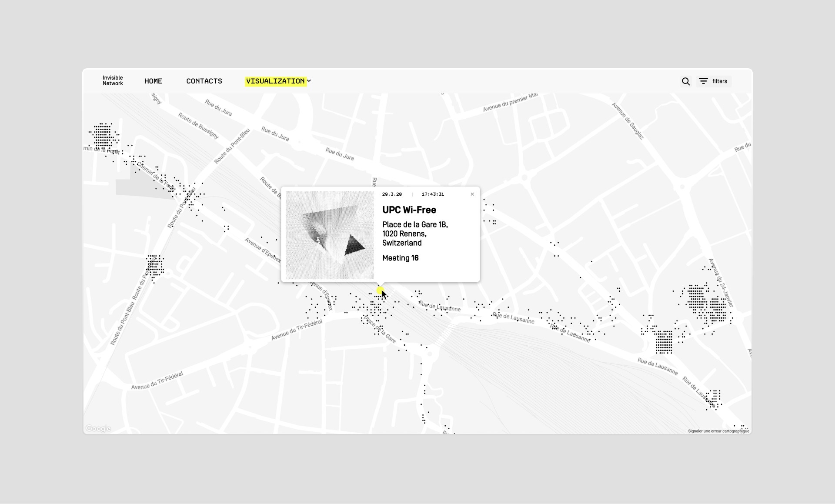Select the Meeting 16 label
Viewport: 835px width, 504px height.
pyautogui.click(x=400, y=258)
